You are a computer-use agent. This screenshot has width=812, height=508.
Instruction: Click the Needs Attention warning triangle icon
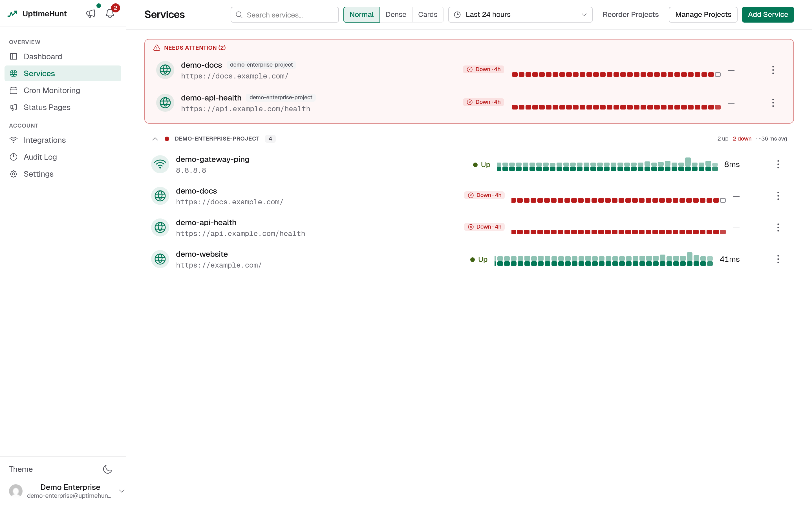coord(157,48)
